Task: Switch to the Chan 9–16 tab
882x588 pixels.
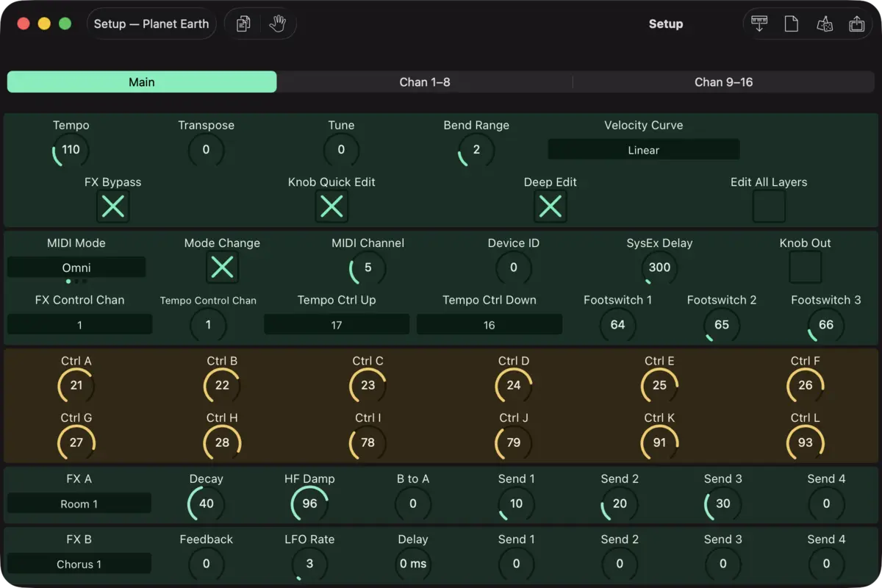Action: tap(724, 82)
